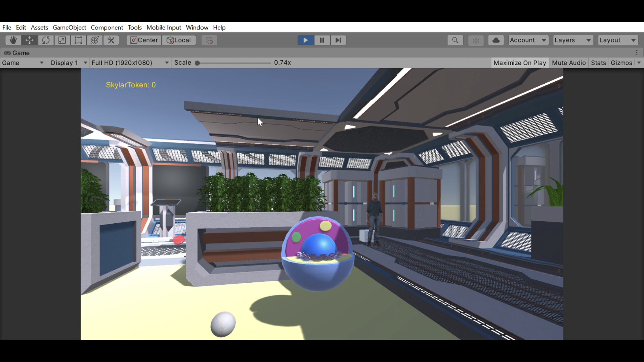Open the Mobile Input menu
644x362 pixels.
(x=164, y=27)
